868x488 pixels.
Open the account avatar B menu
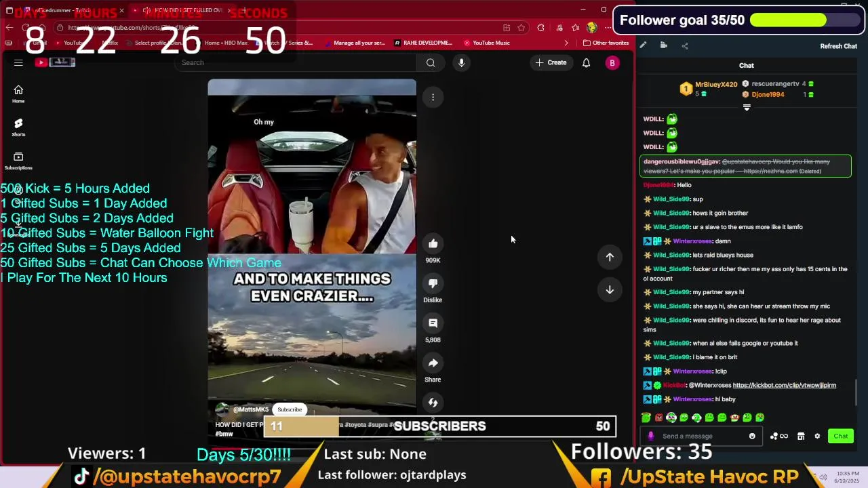pos(612,62)
